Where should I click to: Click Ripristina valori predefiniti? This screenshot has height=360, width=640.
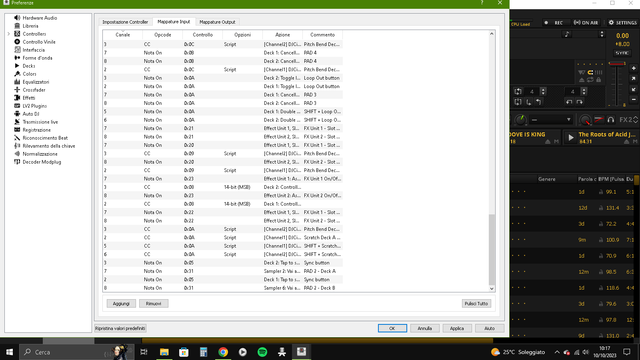(120, 328)
